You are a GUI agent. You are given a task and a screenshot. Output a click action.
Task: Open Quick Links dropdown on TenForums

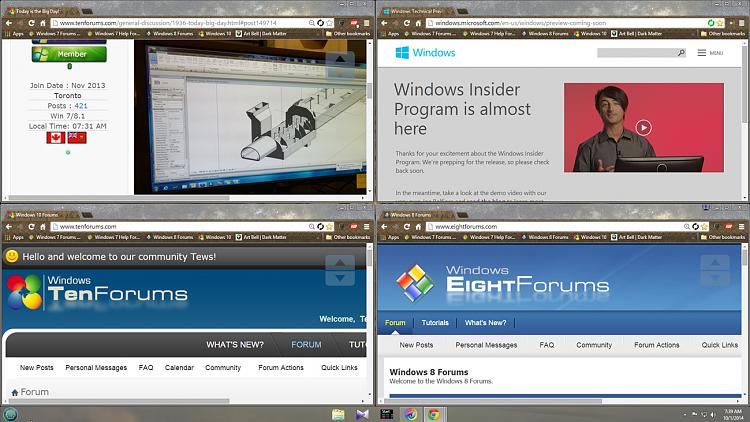click(x=339, y=367)
